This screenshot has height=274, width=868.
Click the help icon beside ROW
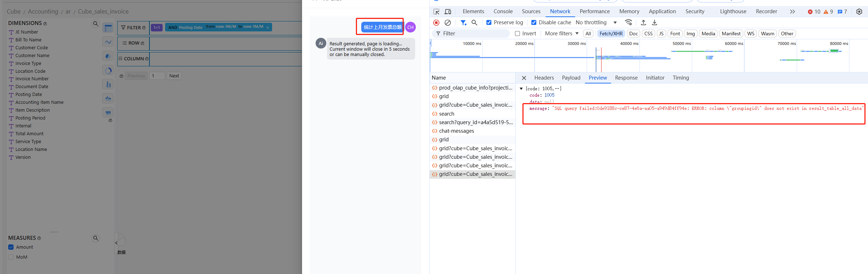click(143, 43)
